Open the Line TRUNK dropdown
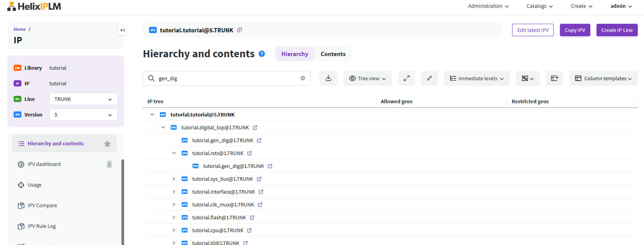The image size is (644, 245). 83,99
